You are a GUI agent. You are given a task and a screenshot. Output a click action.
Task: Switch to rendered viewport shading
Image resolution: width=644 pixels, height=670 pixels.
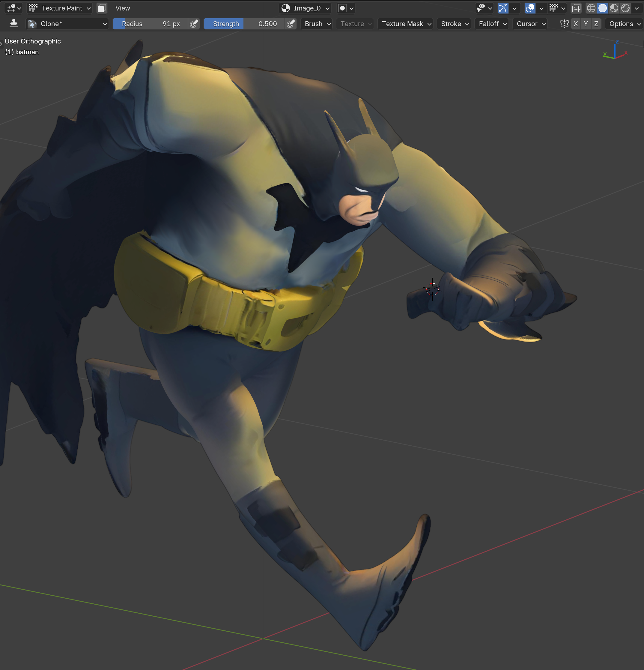click(x=625, y=8)
